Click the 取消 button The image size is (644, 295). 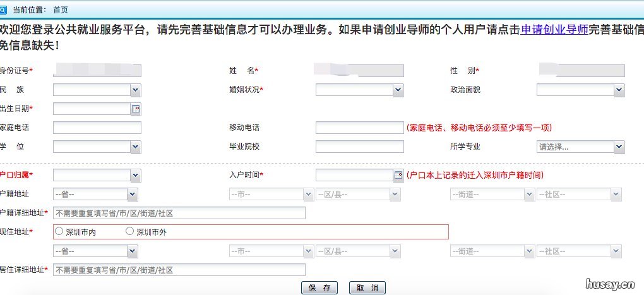click(367, 288)
